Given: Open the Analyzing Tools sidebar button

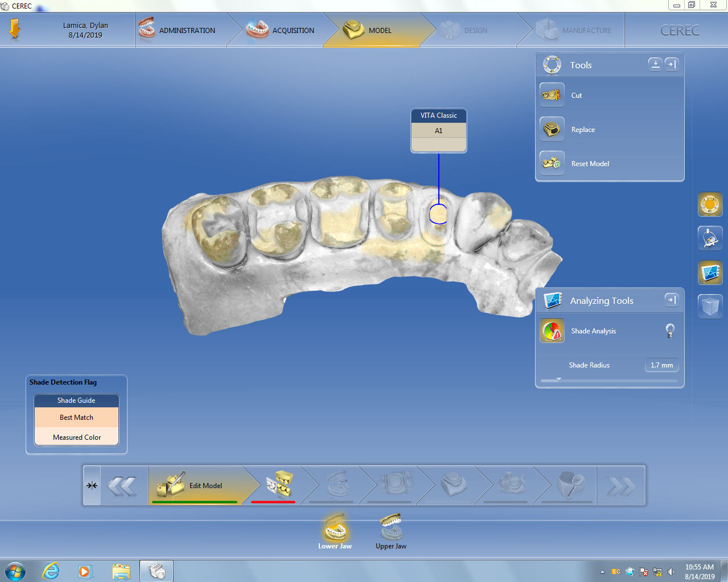Looking at the screenshot, I should tap(710, 273).
